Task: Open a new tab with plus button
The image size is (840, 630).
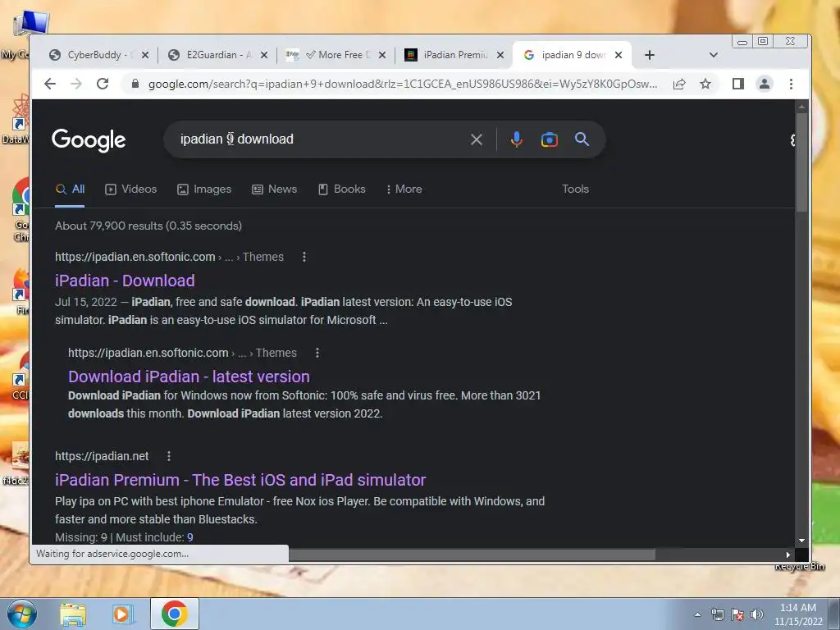Action: point(650,55)
